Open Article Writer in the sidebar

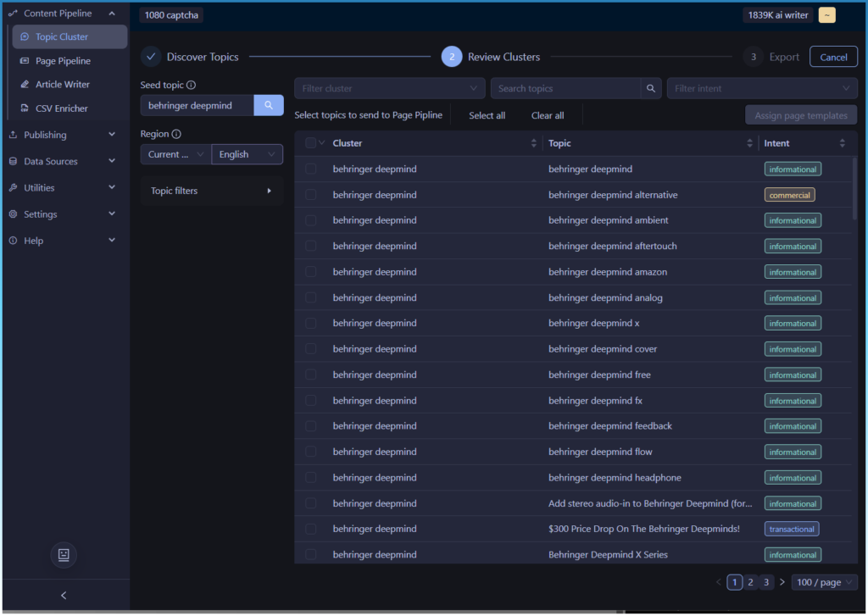62,85
